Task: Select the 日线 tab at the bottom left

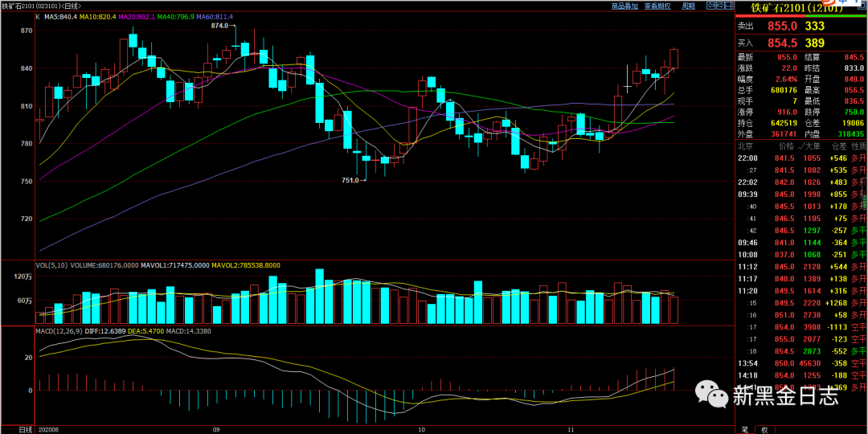Action: tap(26, 429)
